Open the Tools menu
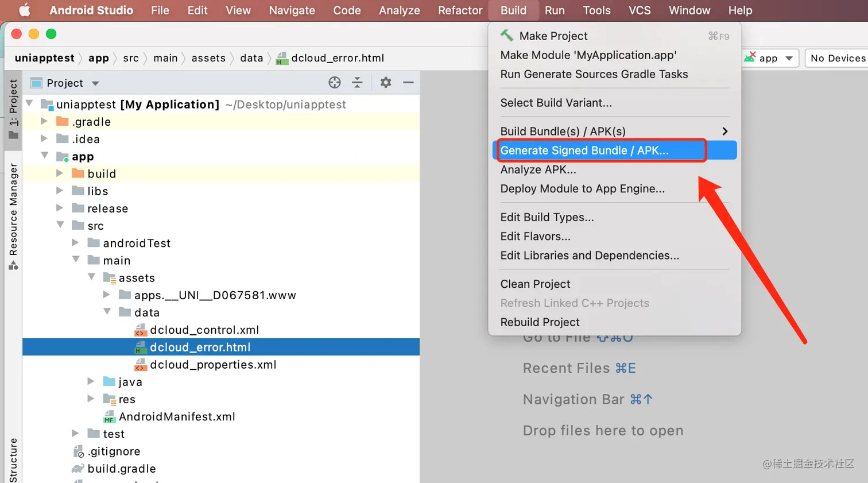 tap(596, 10)
